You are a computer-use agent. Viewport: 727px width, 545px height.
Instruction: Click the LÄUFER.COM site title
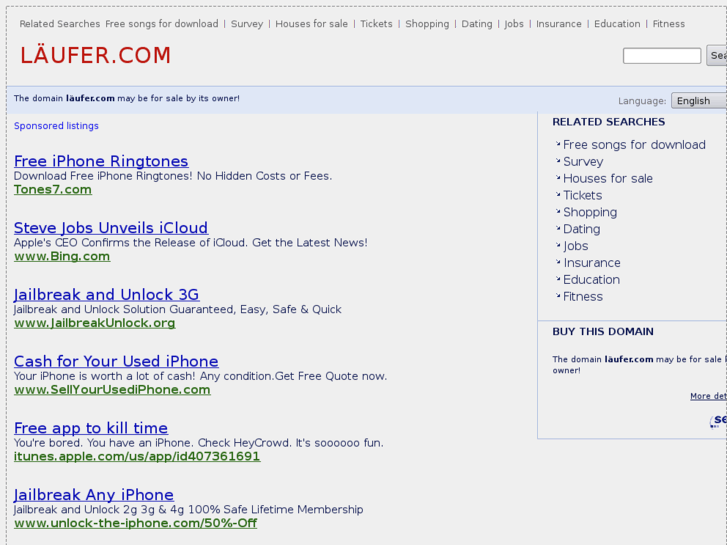click(x=96, y=55)
